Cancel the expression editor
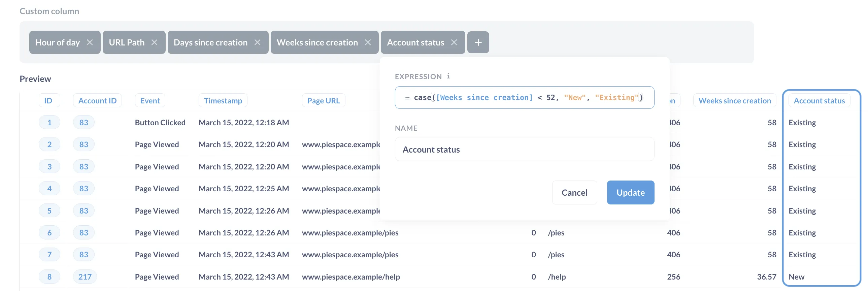868x291 pixels. (x=574, y=193)
